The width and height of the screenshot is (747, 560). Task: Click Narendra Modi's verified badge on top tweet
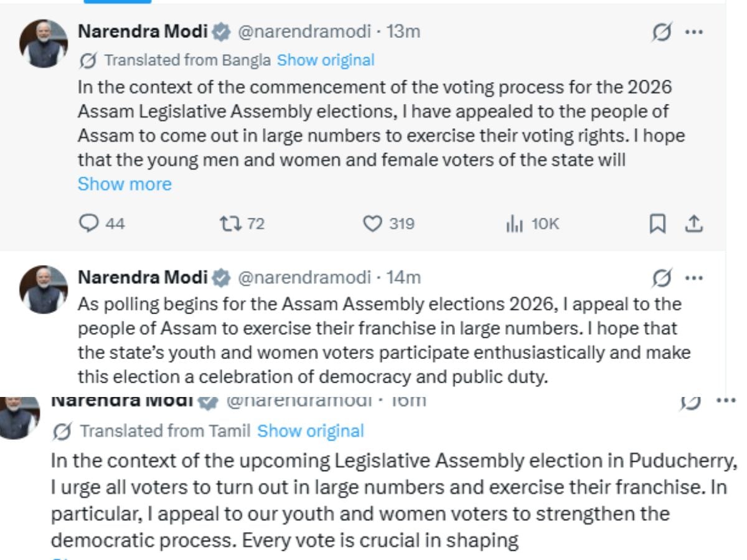[x=222, y=31]
